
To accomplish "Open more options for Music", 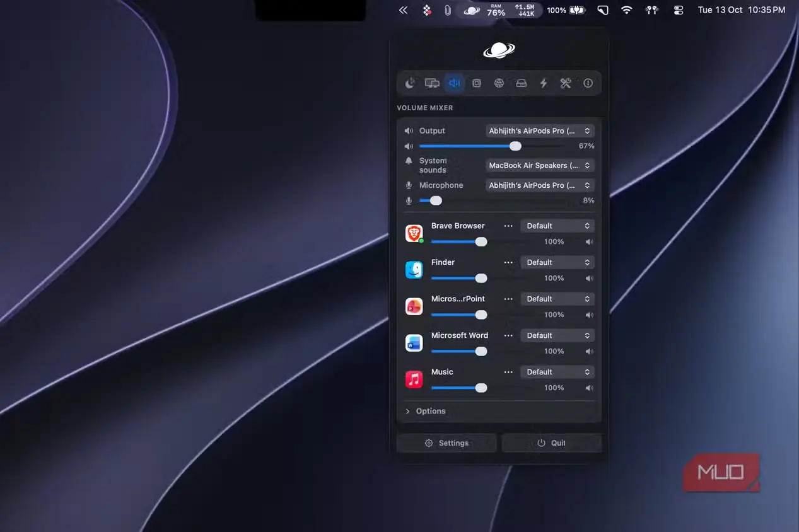I will pos(508,372).
